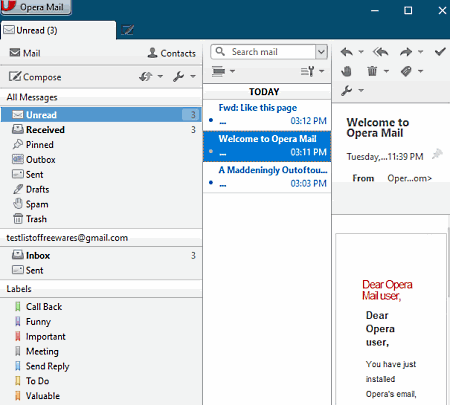The width and height of the screenshot is (450, 405).
Task: Click the Compose button
Action: (x=35, y=77)
